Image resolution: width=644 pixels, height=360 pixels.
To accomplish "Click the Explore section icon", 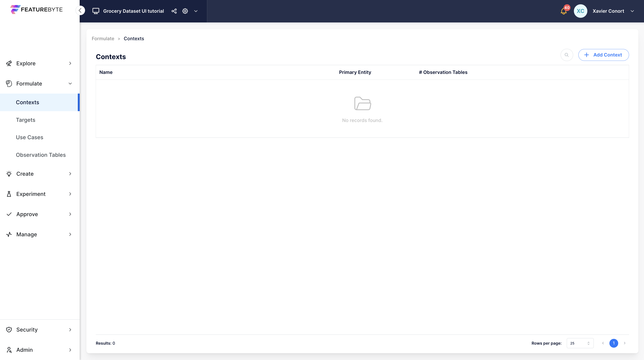I will (9, 63).
